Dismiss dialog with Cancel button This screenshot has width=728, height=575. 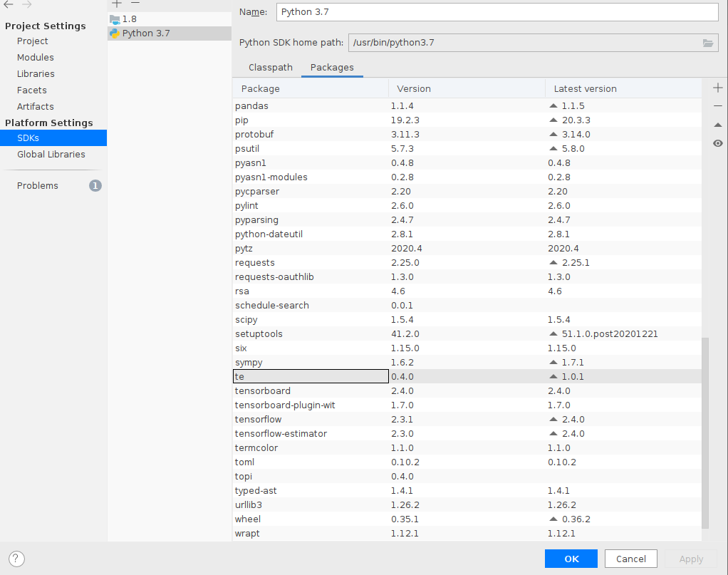pos(631,559)
